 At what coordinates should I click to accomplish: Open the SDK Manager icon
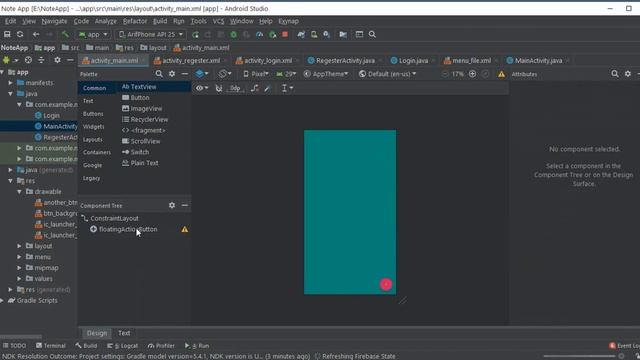pos(327,35)
